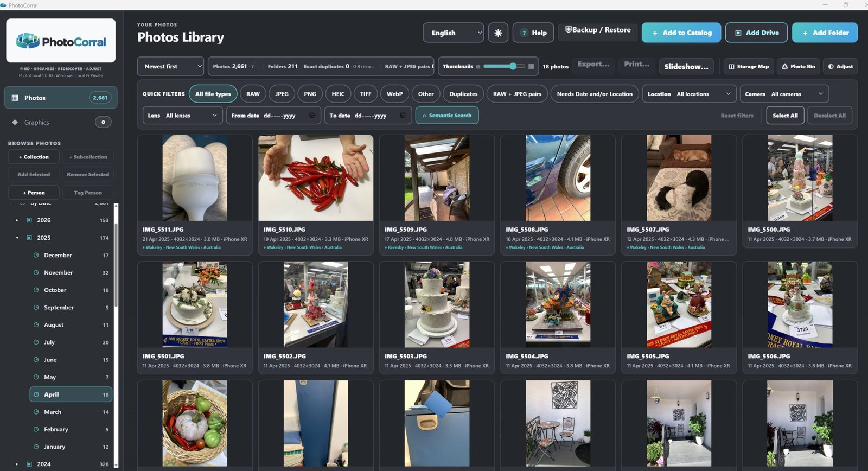Open the Photo Bin
The image size is (868, 471).
pyautogui.click(x=798, y=66)
